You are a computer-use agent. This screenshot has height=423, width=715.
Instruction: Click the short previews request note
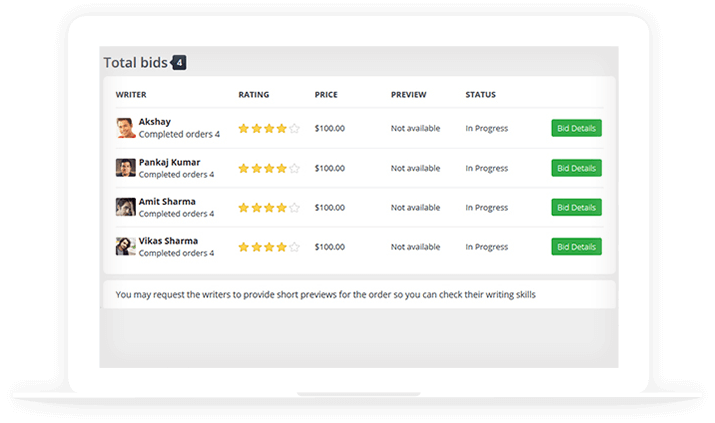326,294
